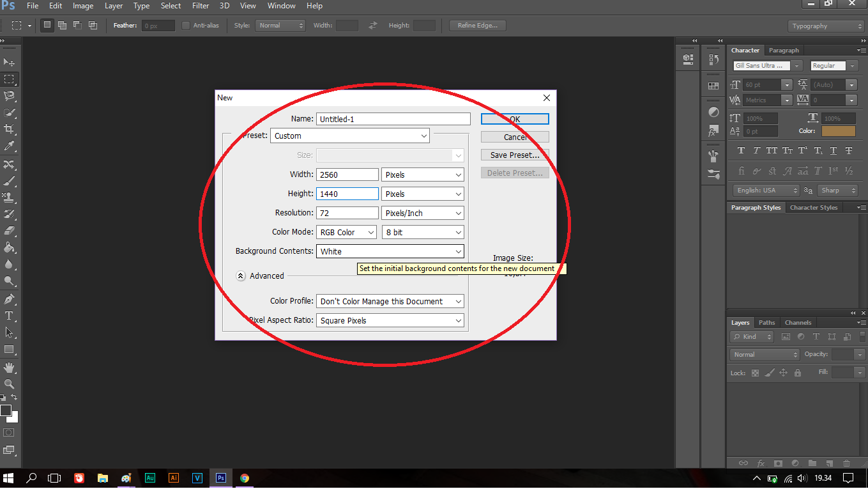Viewport: 868px width, 489px height.
Task: Open the Height units dropdown
Action: pyautogui.click(x=423, y=194)
